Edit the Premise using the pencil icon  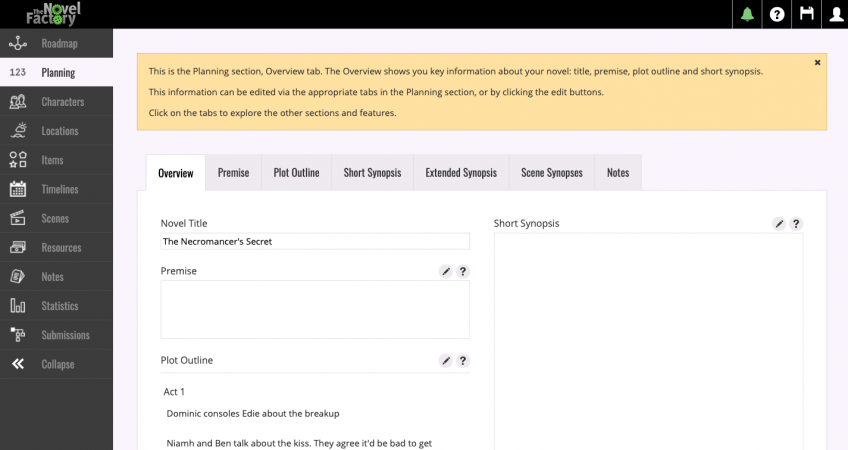(446, 271)
